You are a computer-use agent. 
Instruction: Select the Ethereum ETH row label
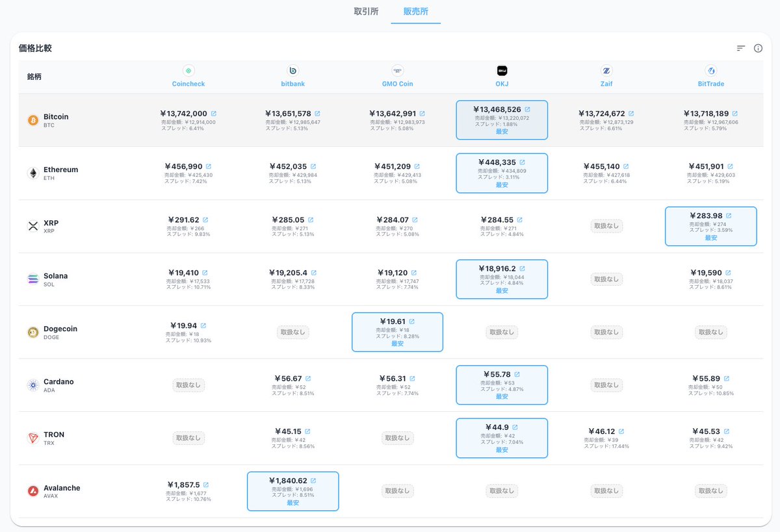60,173
